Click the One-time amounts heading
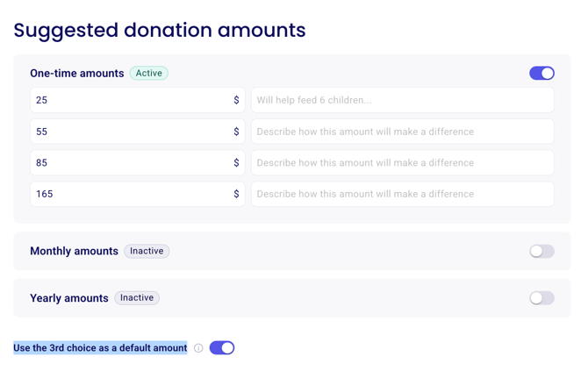 click(x=77, y=74)
